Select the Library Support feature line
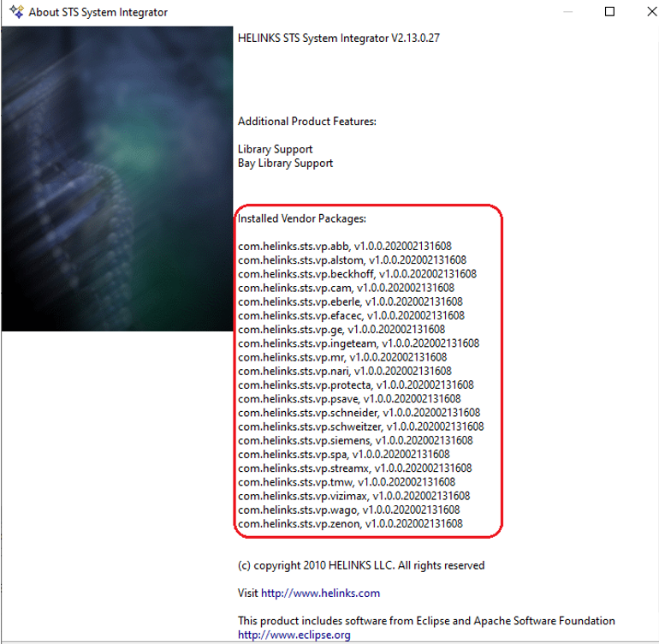Image resolution: width=659 pixels, height=644 pixels. 275,149
